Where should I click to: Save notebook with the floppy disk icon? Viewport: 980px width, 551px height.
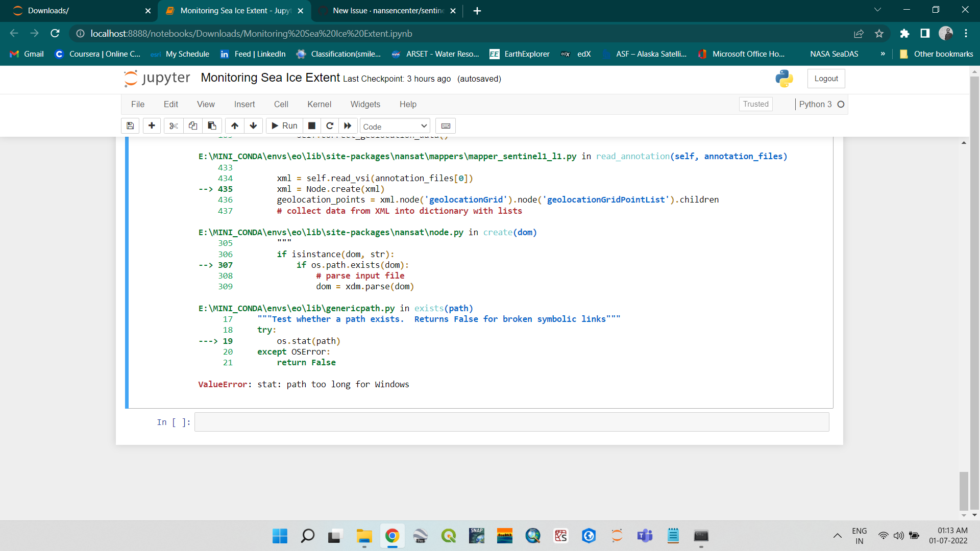[130, 126]
